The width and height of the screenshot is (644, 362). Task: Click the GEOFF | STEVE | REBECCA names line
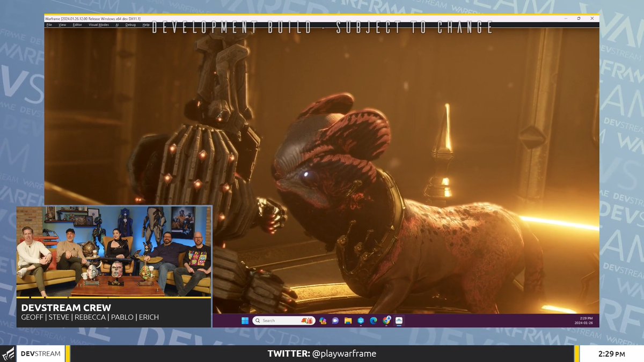90,317
